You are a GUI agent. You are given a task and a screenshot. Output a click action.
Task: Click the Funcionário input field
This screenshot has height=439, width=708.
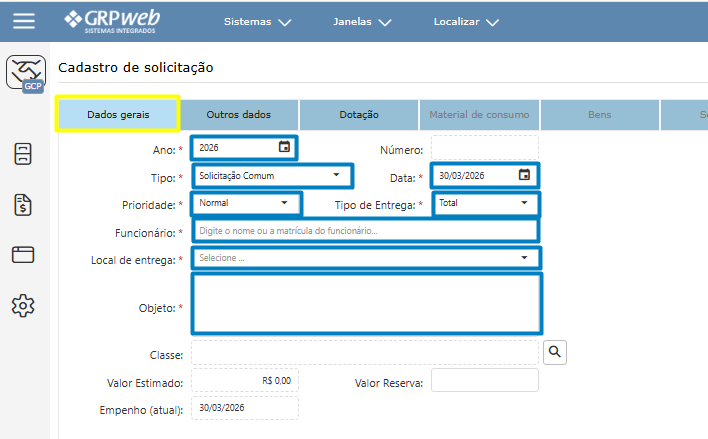click(366, 231)
